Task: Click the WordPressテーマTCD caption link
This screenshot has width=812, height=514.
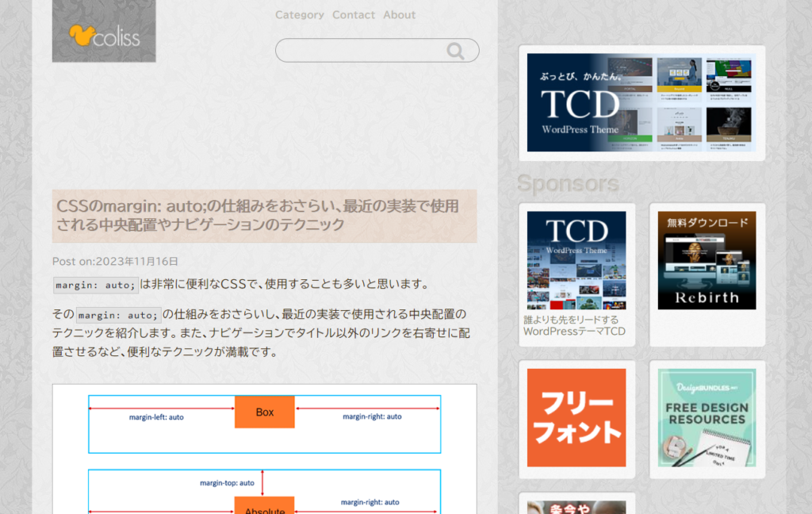Action: coord(574,325)
